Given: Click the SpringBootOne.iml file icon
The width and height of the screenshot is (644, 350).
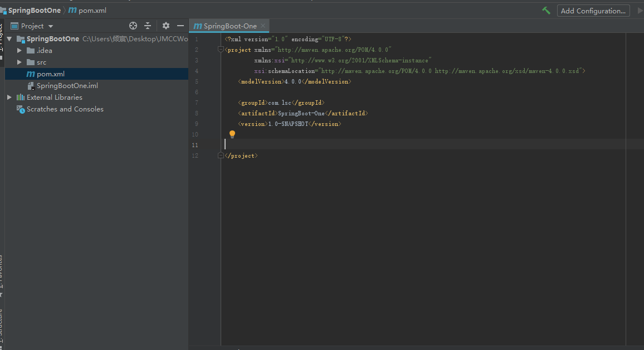Looking at the screenshot, I should (31, 86).
